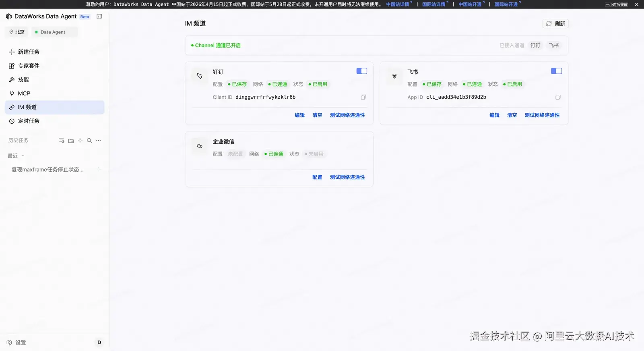
Task: Click the Client ID value dinggwrrfrfwykzklr6b
Action: tap(266, 97)
